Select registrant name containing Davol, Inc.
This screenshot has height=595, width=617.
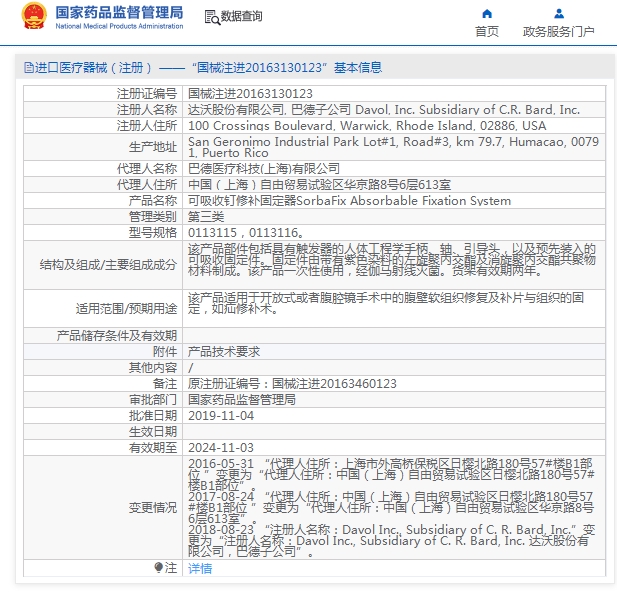point(384,110)
